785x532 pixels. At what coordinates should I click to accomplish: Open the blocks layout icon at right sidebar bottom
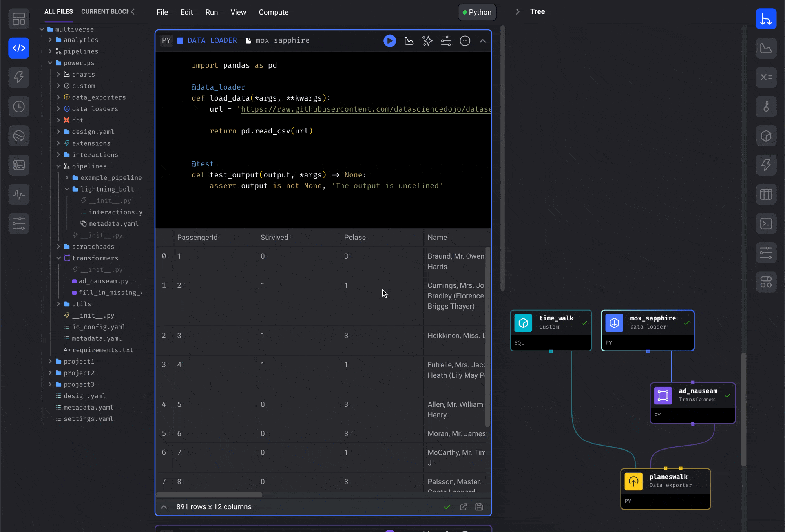pyautogui.click(x=766, y=282)
